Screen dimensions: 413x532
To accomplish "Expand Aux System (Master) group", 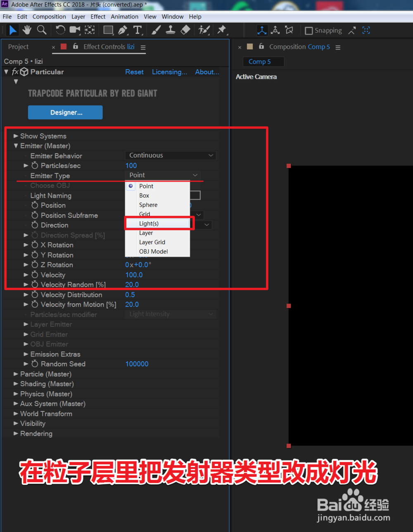I will click(16, 404).
